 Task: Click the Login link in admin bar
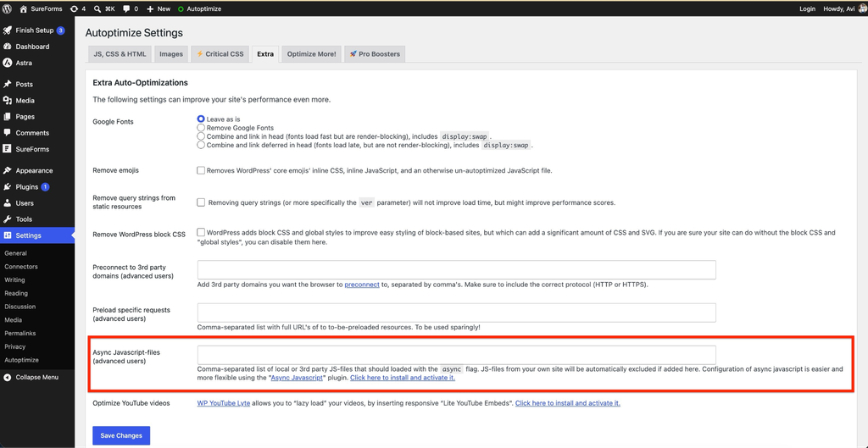808,8
